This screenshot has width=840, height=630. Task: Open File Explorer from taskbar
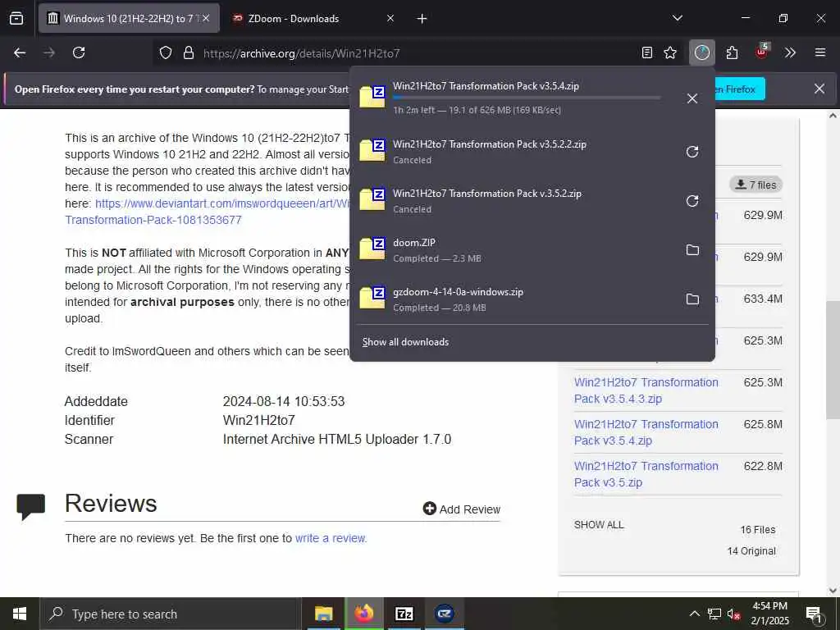click(x=323, y=614)
